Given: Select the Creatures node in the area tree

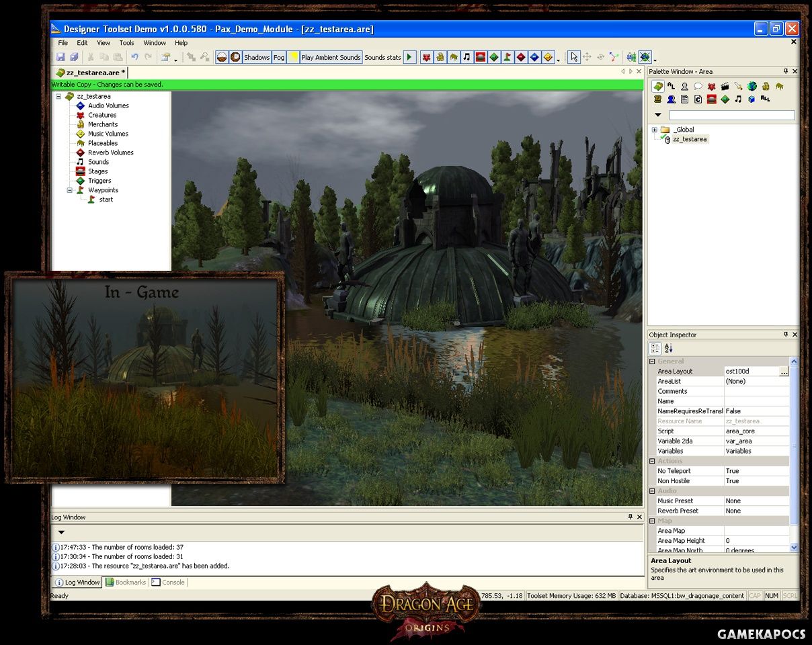Looking at the screenshot, I should [102, 115].
